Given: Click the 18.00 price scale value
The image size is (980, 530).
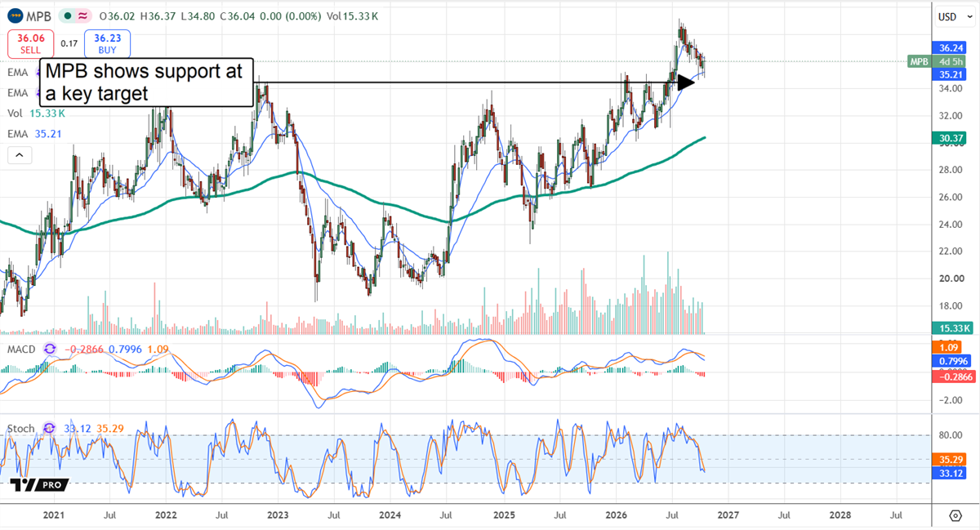Looking at the screenshot, I should [x=950, y=306].
